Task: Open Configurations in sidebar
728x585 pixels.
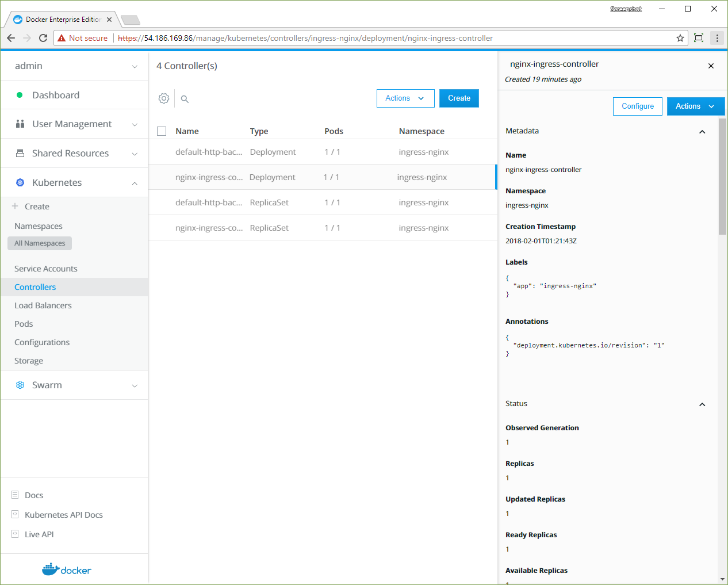Action: tap(42, 342)
